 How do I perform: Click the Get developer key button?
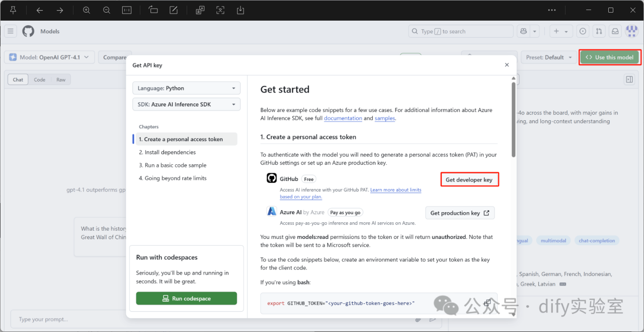(x=469, y=180)
